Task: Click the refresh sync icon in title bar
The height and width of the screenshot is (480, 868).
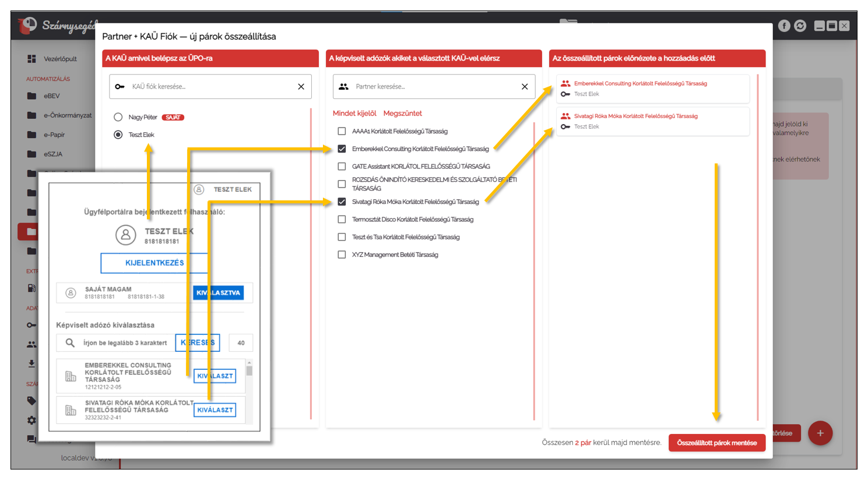Action: click(800, 26)
